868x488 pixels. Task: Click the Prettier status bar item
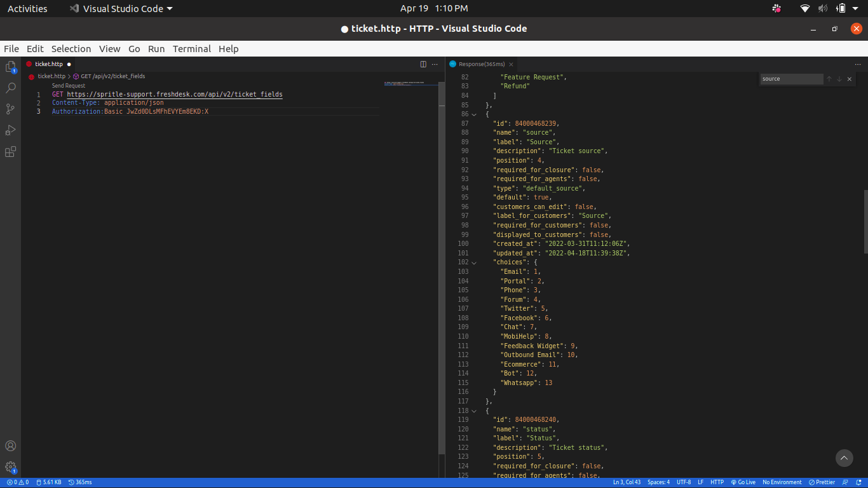[x=822, y=482]
